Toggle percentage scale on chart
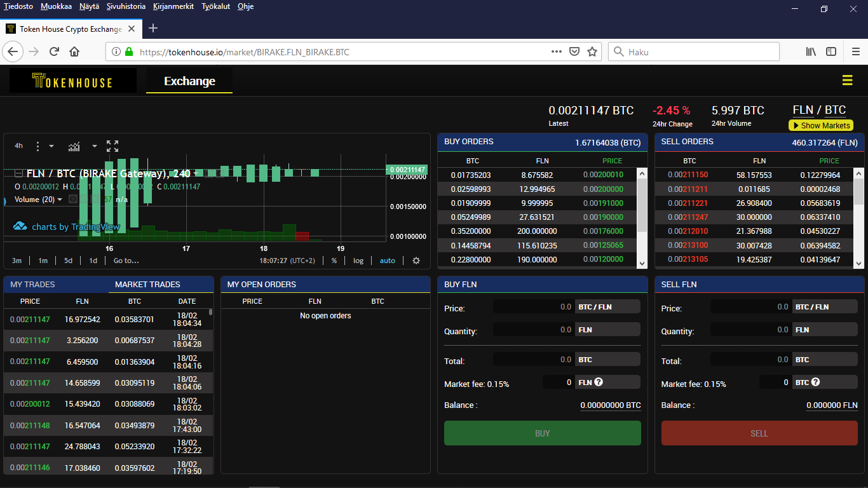Viewport: 868px width, 488px height. 334,261
